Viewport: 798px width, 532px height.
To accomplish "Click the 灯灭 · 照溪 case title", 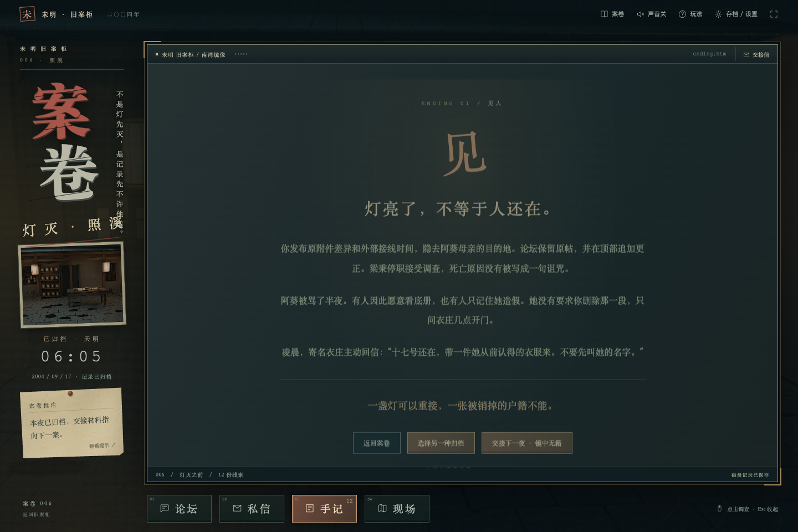I will [x=72, y=227].
